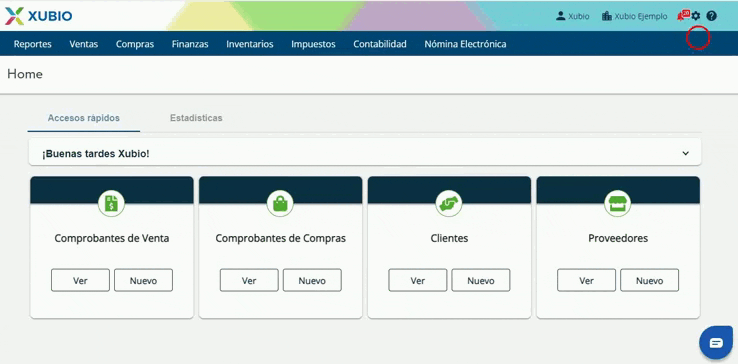
Task: Open the Contabilidad menu
Action: (380, 44)
